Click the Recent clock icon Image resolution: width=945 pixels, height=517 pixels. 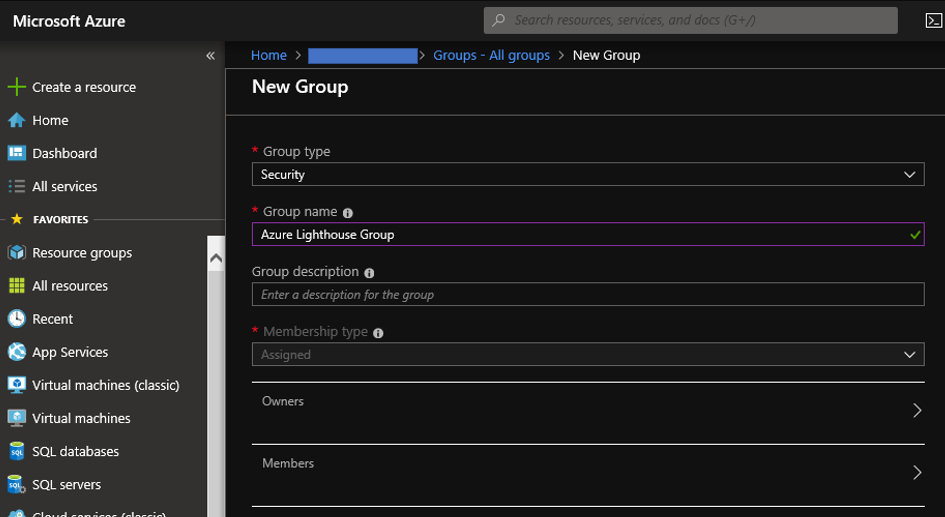click(16, 318)
